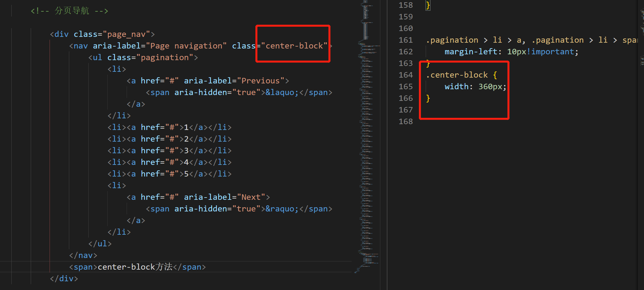
Task: Click line number 162 in CSS gutter
Action: point(406,51)
